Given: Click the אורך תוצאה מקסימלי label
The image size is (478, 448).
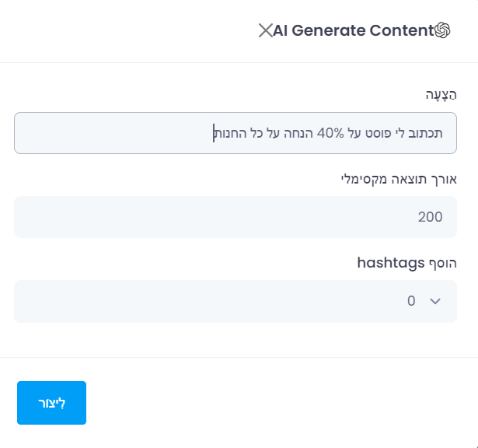Looking at the screenshot, I should [x=399, y=178].
